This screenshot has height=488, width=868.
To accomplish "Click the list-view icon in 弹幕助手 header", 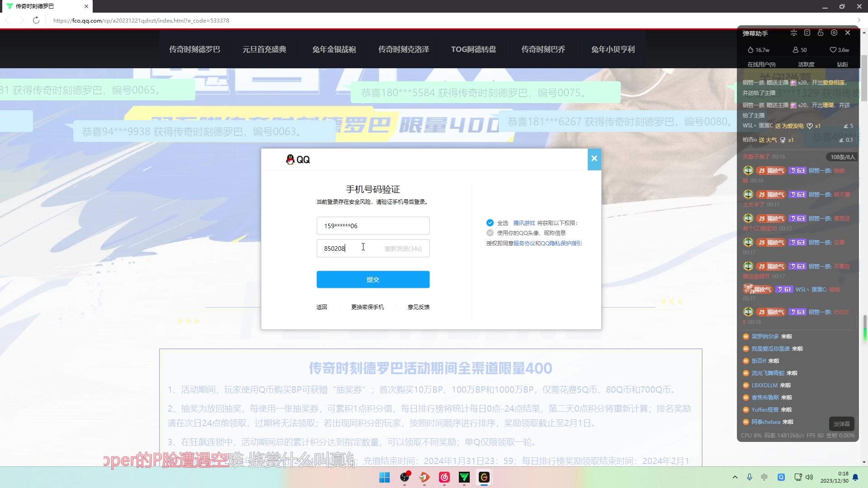I will pyautogui.click(x=807, y=33).
